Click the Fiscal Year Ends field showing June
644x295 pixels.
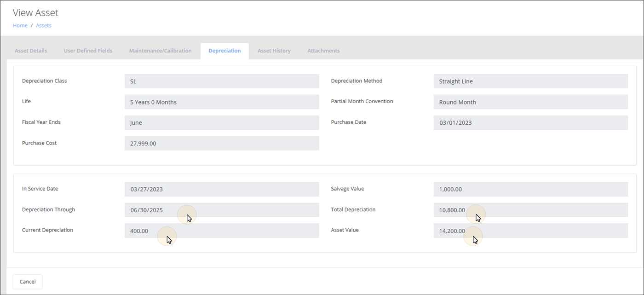(x=222, y=123)
